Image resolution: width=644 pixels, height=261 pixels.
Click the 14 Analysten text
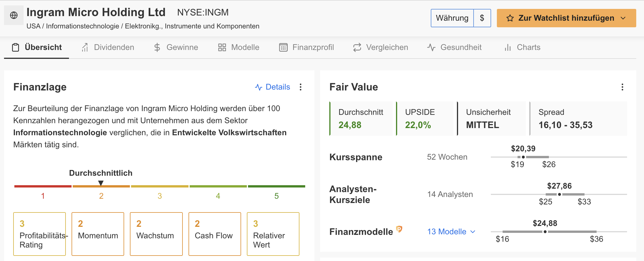[x=450, y=194]
